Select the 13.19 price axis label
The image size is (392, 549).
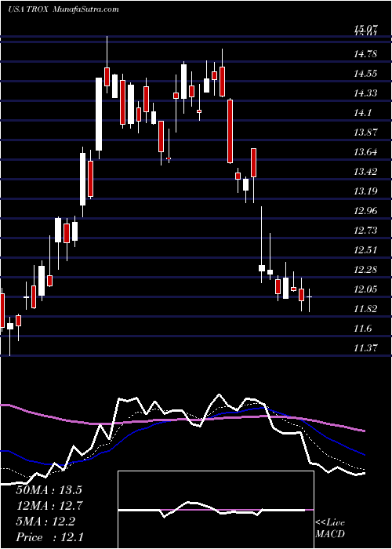(x=365, y=191)
